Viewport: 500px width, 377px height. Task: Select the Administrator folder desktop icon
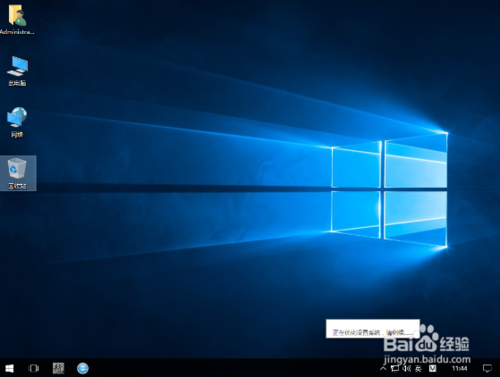(x=17, y=19)
